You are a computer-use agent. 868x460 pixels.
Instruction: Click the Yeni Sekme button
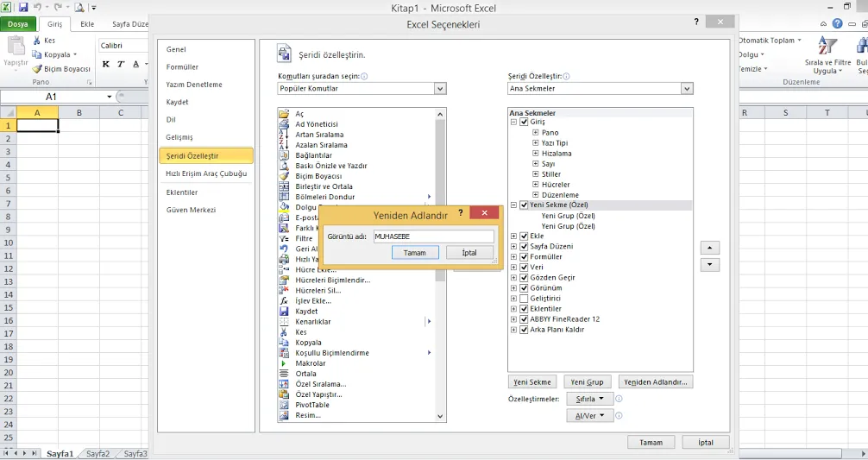[532, 381]
